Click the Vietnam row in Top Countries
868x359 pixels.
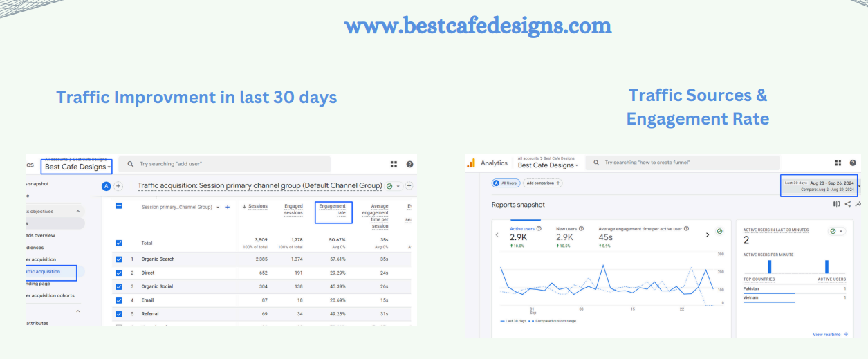pos(795,297)
